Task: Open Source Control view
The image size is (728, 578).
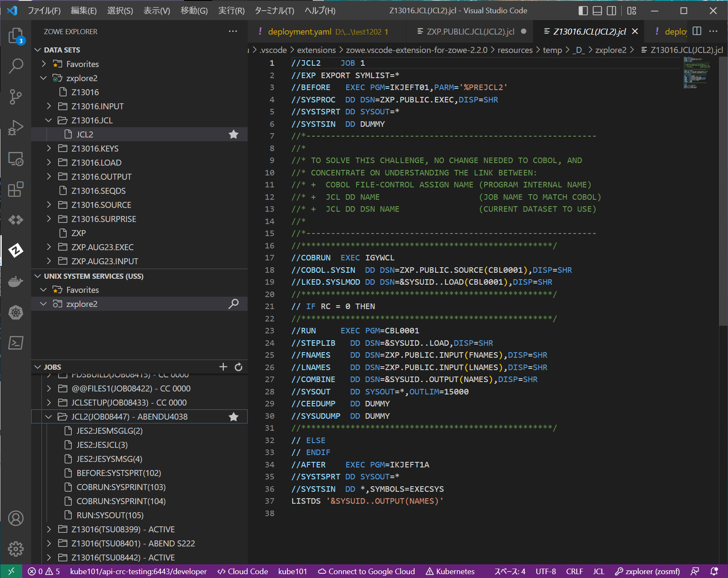Action: [x=16, y=97]
